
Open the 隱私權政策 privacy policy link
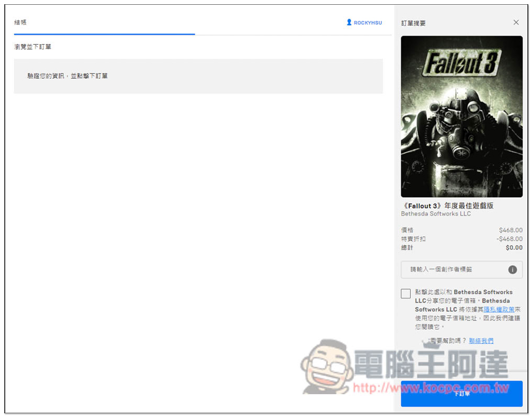[499, 310]
